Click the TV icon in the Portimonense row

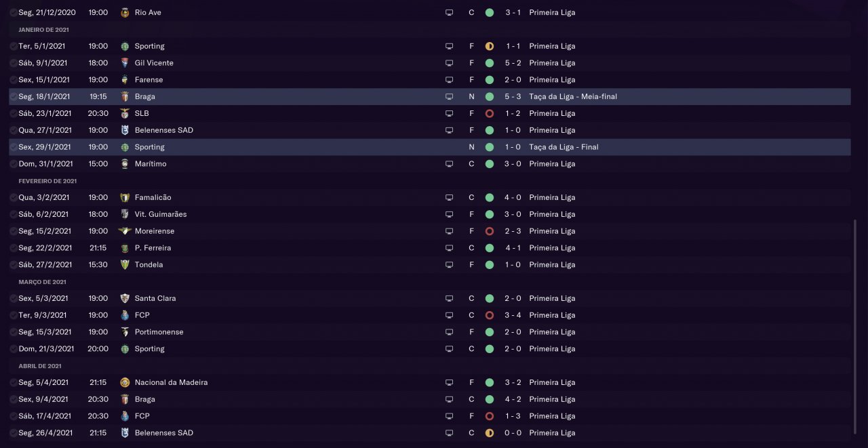click(449, 332)
